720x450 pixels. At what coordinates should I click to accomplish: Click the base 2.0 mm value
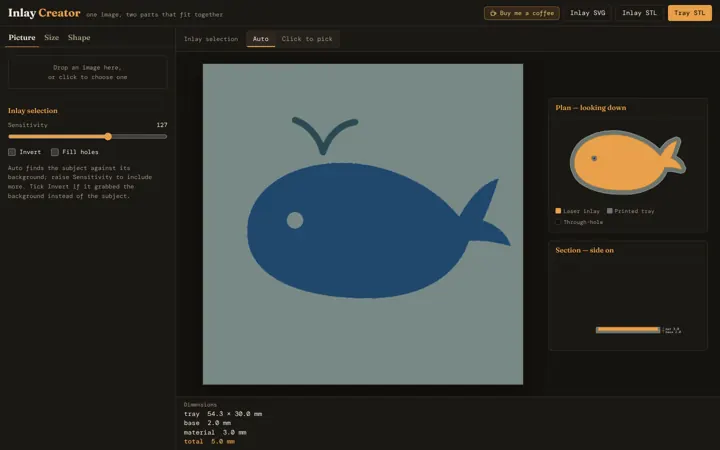[219, 423]
